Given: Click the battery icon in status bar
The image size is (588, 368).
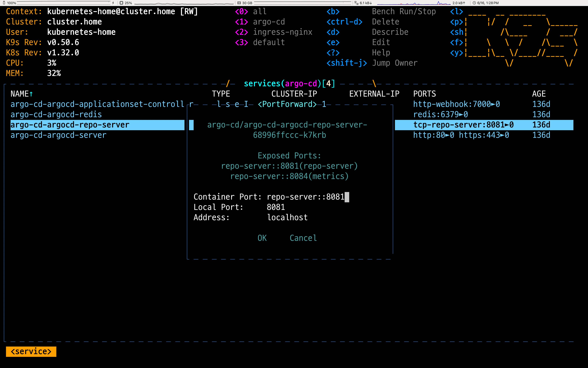Looking at the screenshot, I should click(4, 3).
